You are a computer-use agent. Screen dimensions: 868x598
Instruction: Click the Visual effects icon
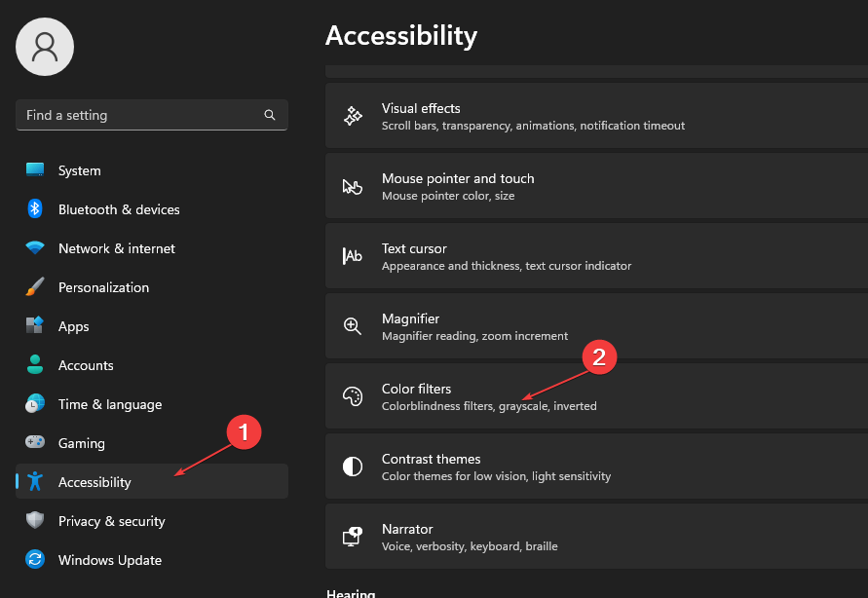click(x=353, y=115)
